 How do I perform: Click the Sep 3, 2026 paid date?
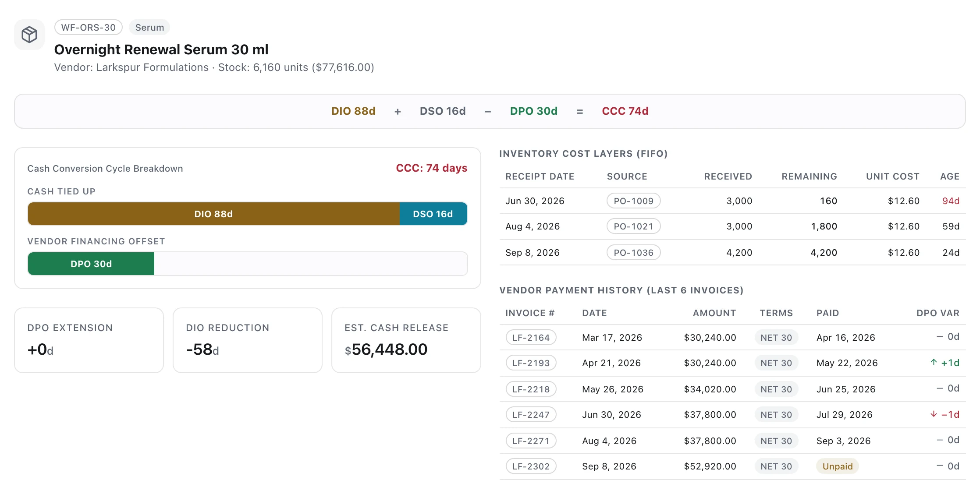(x=843, y=441)
